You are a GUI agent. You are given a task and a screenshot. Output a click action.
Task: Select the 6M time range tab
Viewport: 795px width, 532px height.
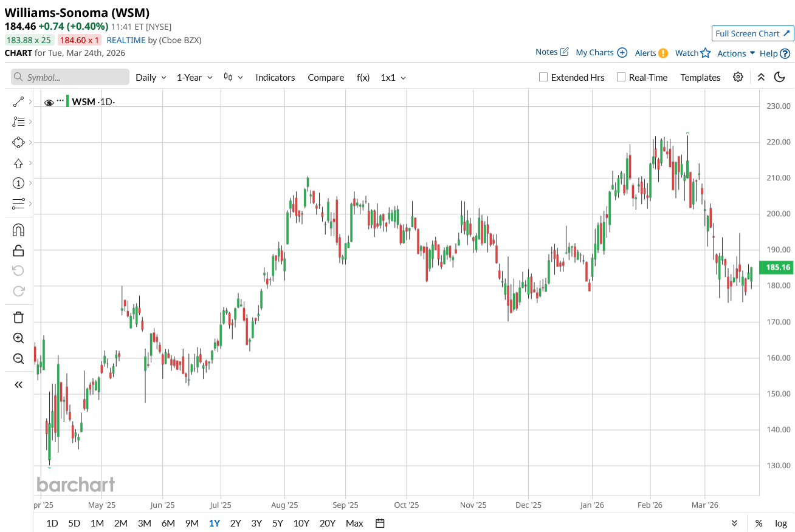(x=168, y=523)
